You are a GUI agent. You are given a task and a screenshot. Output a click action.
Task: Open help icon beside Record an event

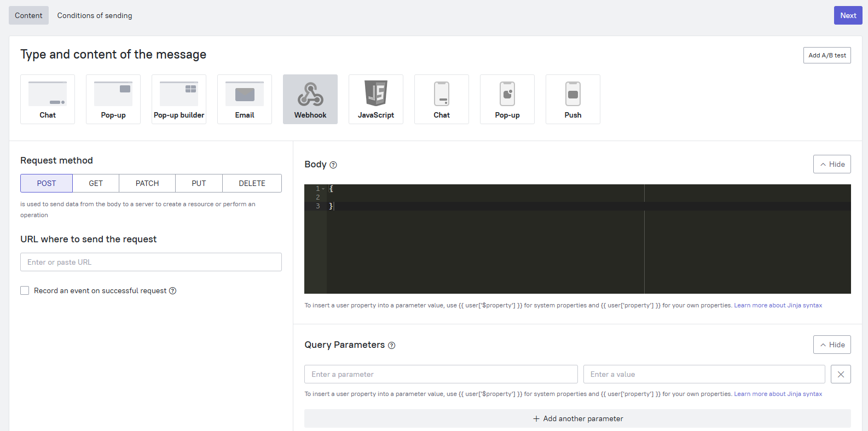[173, 290]
